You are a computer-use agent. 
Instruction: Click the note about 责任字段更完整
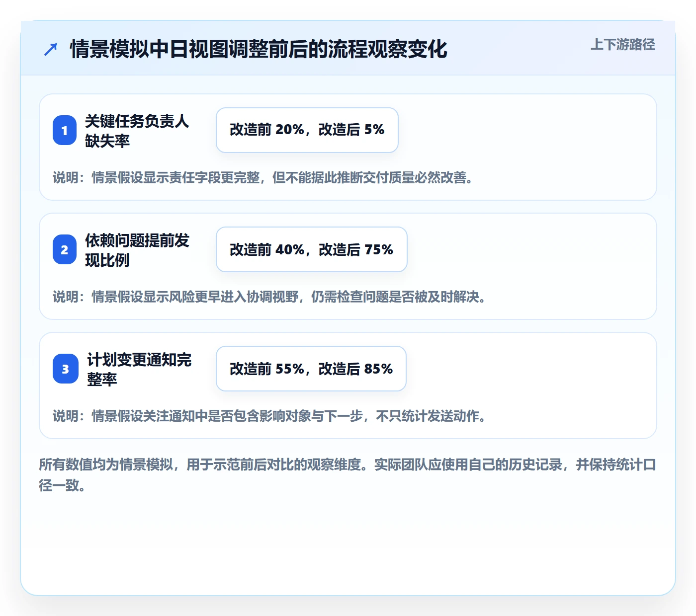coord(263,177)
